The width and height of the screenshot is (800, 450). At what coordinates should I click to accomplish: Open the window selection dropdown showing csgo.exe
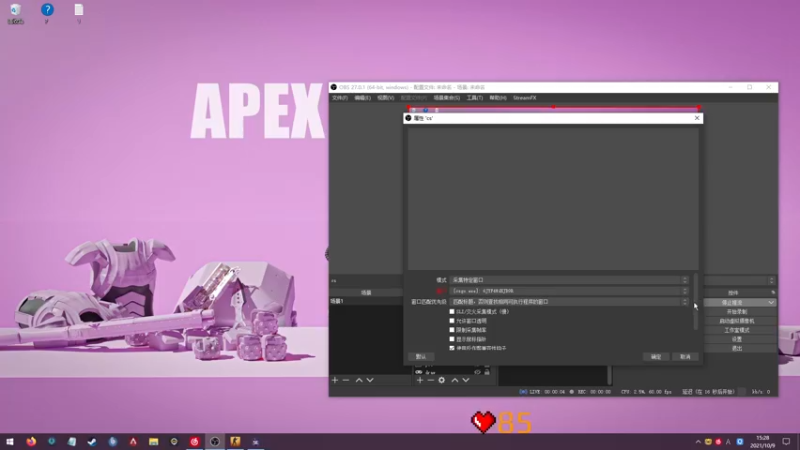point(569,291)
